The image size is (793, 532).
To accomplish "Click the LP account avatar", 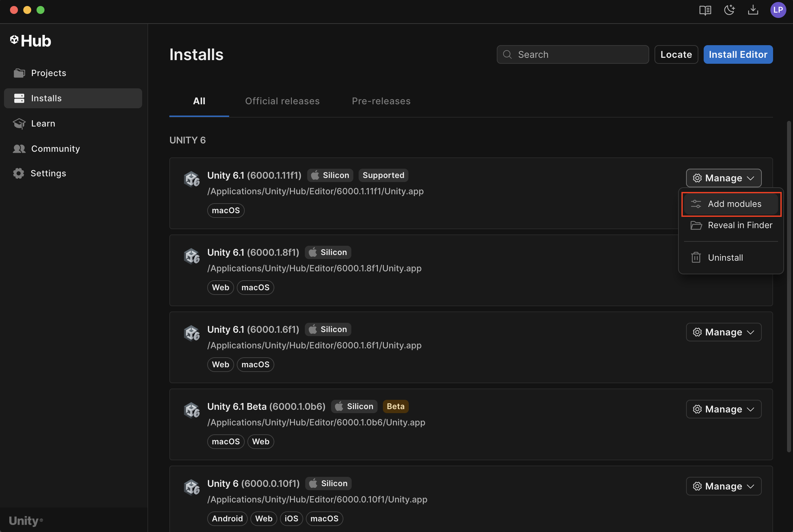I will click(778, 10).
